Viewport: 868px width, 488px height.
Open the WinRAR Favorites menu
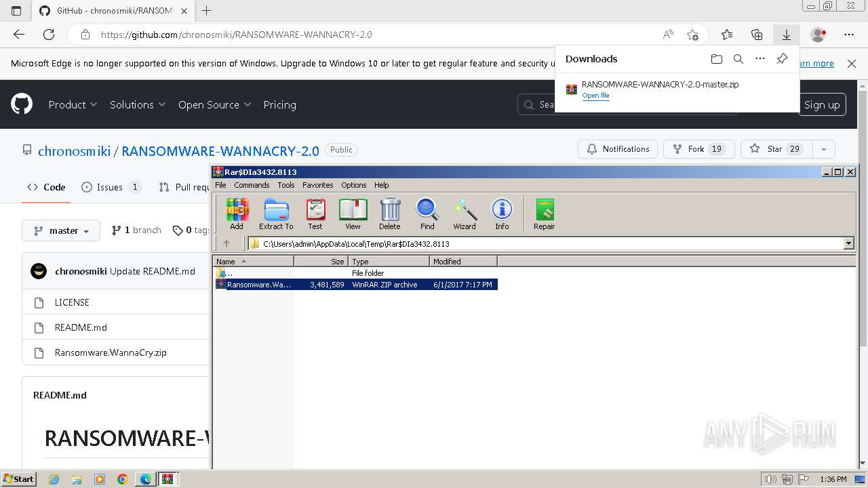[x=318, y=185]
